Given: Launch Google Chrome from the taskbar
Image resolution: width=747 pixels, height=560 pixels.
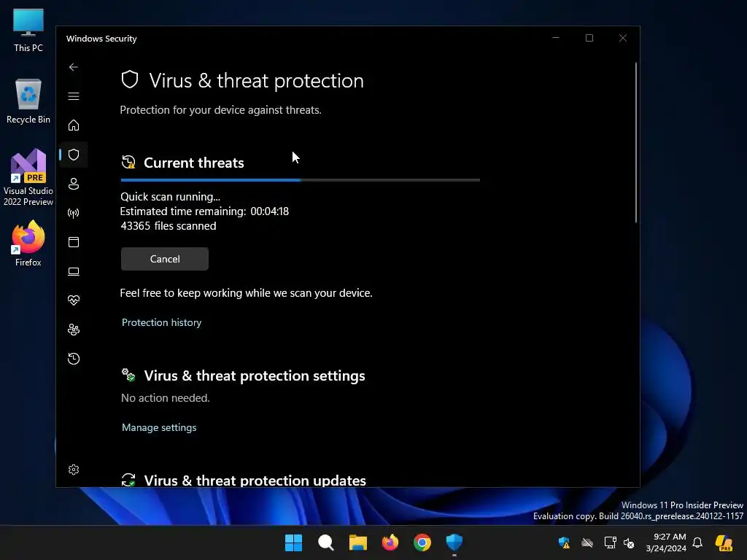Looking at the screenshot, I should tap(422, 542).
